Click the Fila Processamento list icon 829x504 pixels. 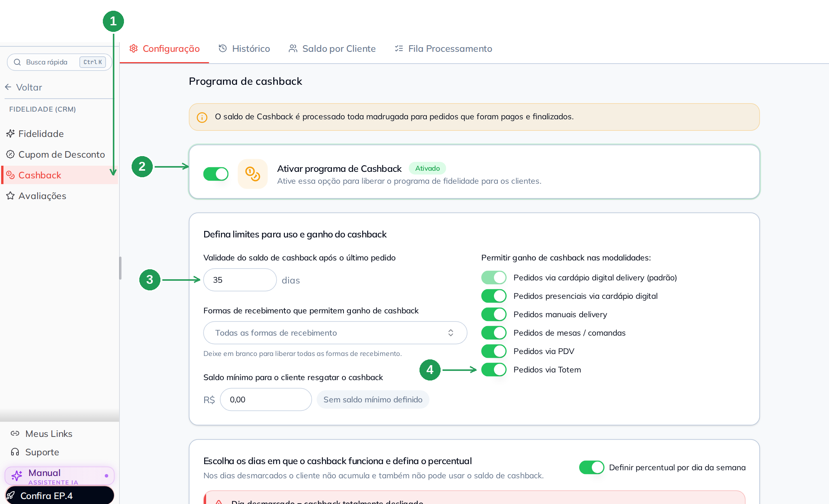pos(399,49)
